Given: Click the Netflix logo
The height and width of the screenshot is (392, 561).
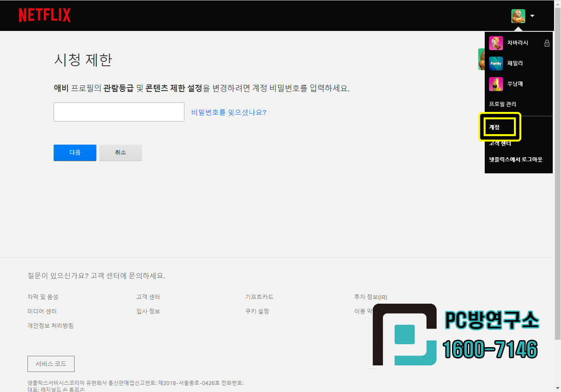Looking at the screenshot, I should 44,15.
